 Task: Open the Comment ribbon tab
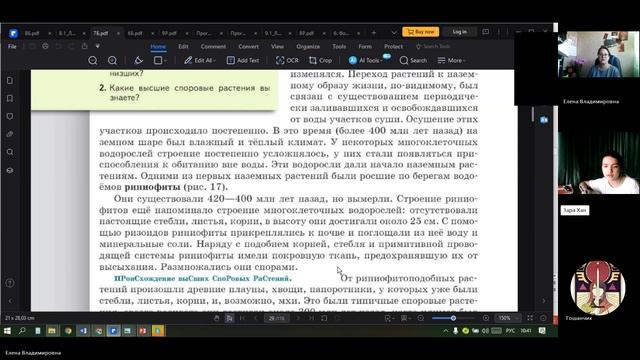coord(213,47)
